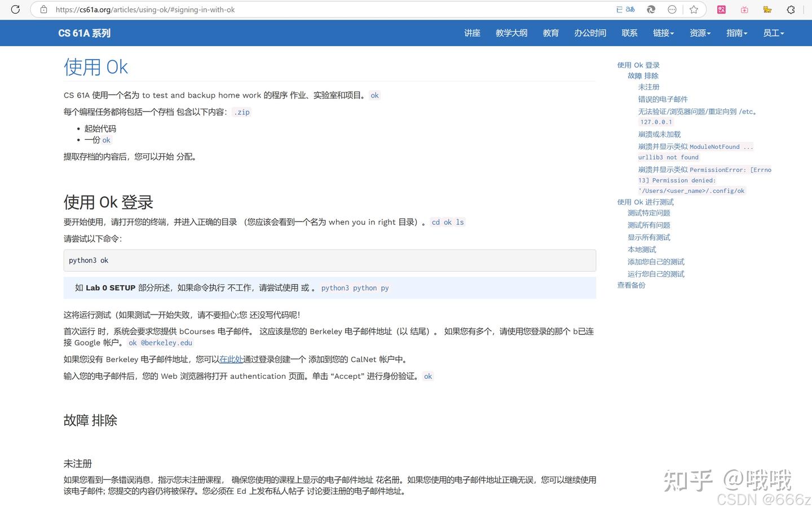Open the 资源 dropdown
The image size is (812, 513).
click(699, 33)
